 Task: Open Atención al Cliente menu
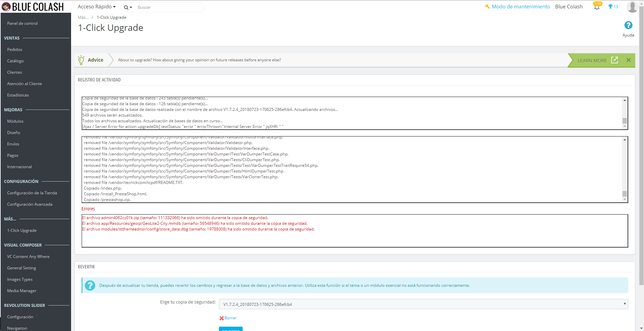pyautogui.click(x=24, y=84)
